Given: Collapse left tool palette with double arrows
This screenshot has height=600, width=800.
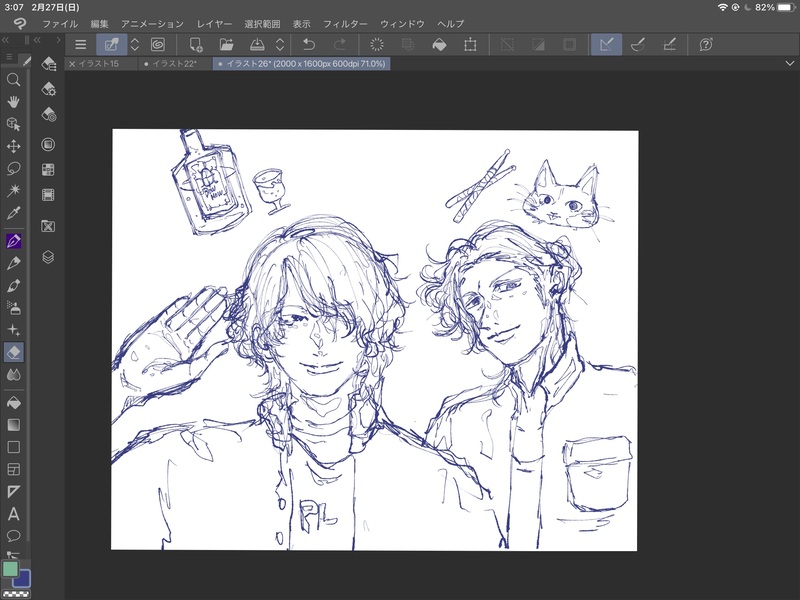Looking at the screenshot, I should pos(5,40).
